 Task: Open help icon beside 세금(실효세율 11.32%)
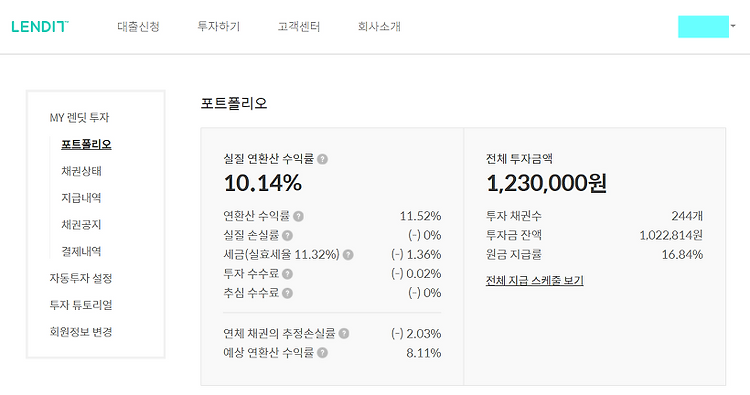pos(348,255)
